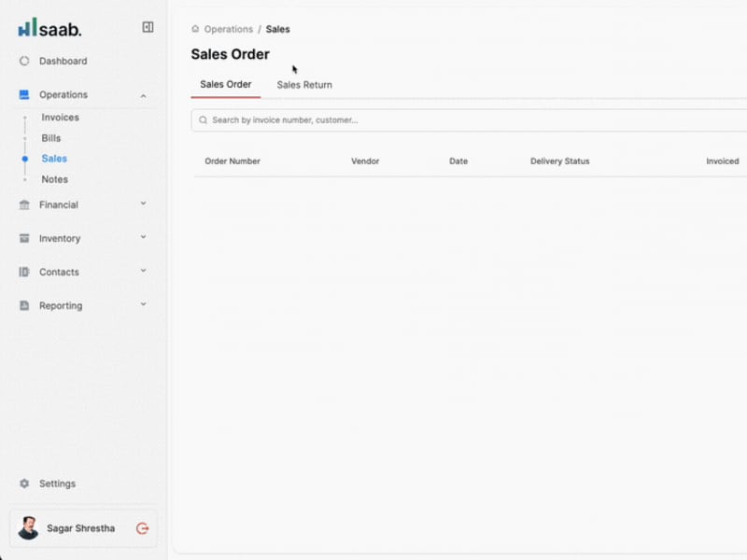Screen dimensions: 747x560
Task: Click the Vendor column header
Action: (x=365, y=161)
